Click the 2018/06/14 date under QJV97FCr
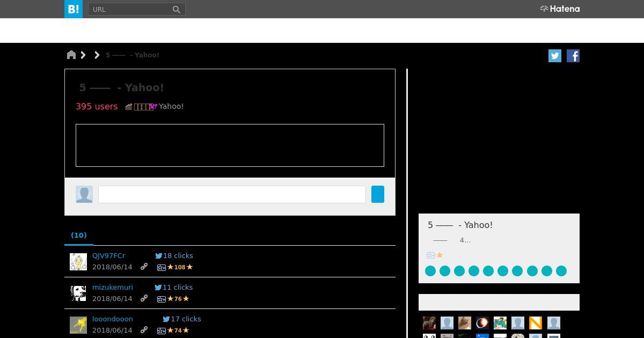 pos(112,267)
